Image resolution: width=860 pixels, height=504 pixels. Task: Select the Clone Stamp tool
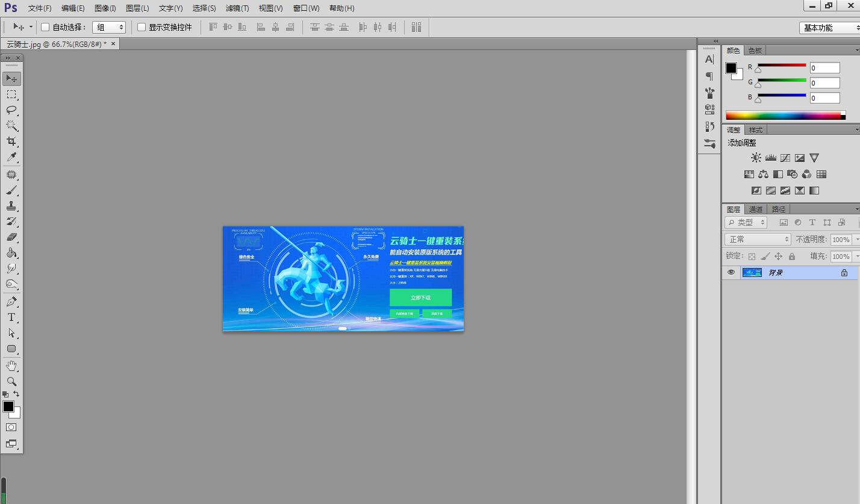(x=11, y=206)
